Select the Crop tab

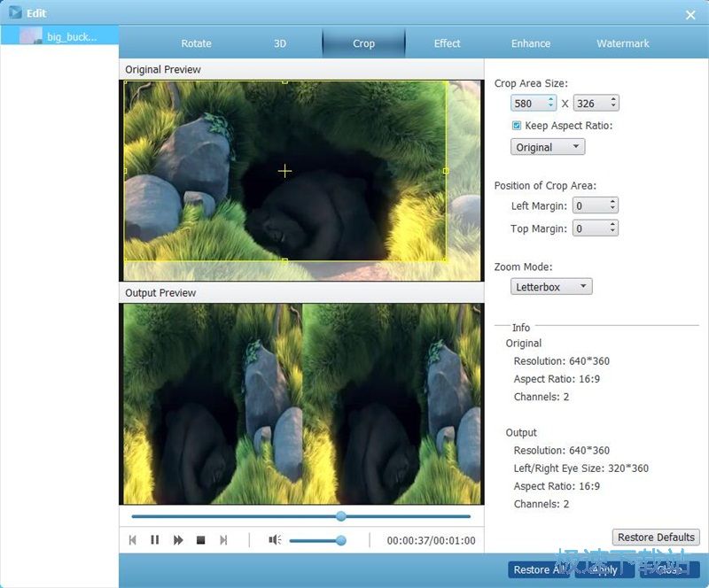(363, 43)
